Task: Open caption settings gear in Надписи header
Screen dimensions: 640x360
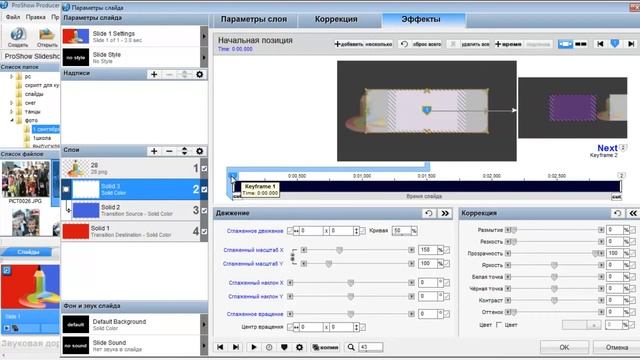Action: point(200,74)
